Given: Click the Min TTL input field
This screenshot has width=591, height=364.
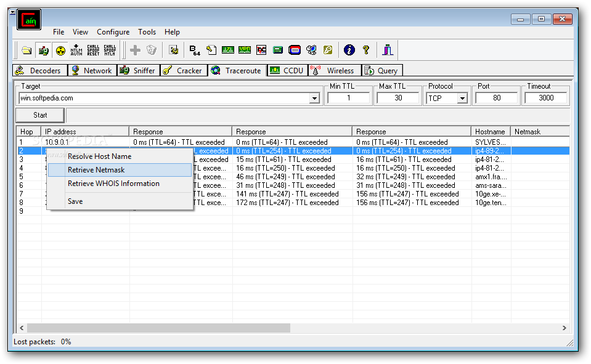Looking at the screenshot, I should pyautogui.click(x=349, y=98).
